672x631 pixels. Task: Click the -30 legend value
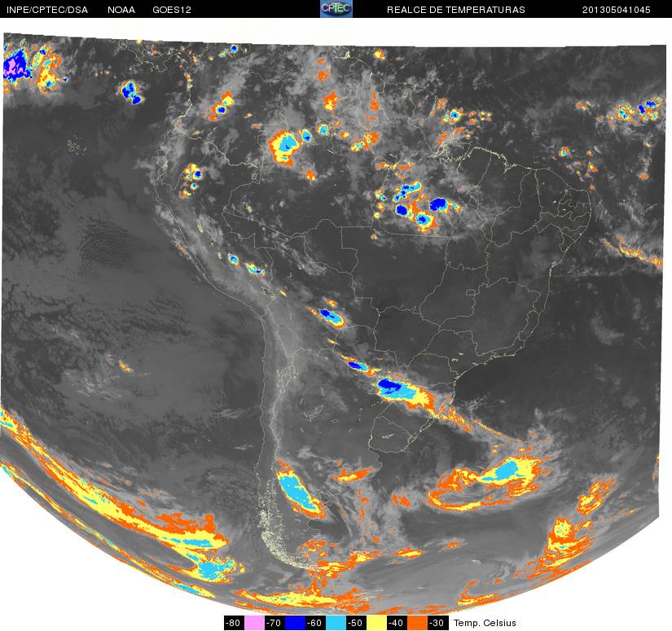click(438, 623)
